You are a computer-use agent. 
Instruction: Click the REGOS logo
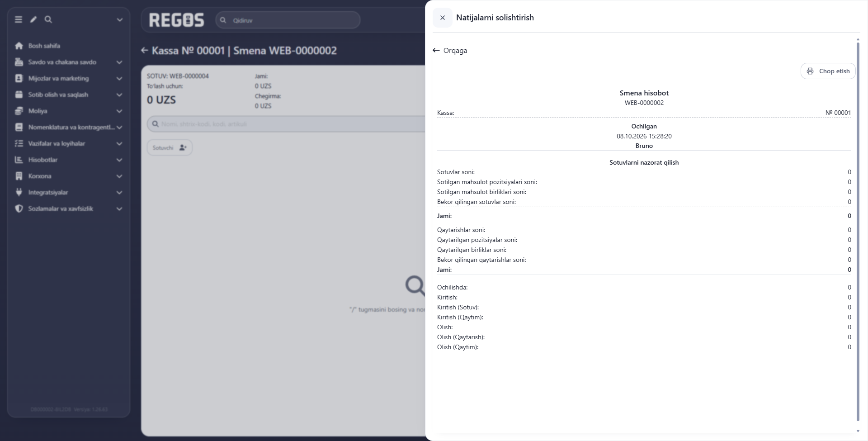[x=176, y=20]
